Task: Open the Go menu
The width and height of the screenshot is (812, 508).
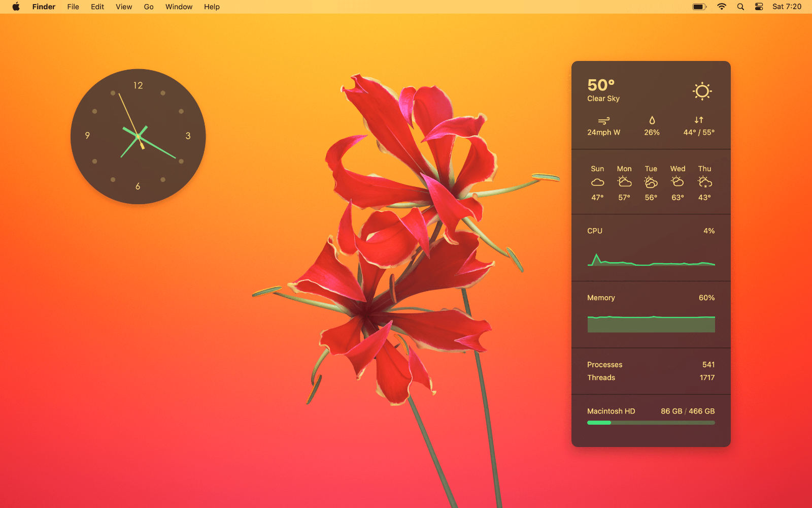Action: point(149,7)
